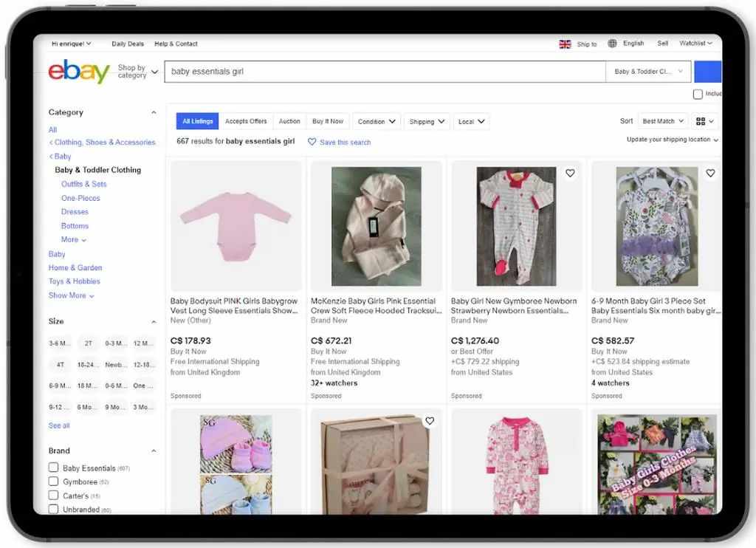The height and width of the screenshot is (548, 756).
Task: Collapse the Brand filter section
Action: tap(154, 451)
